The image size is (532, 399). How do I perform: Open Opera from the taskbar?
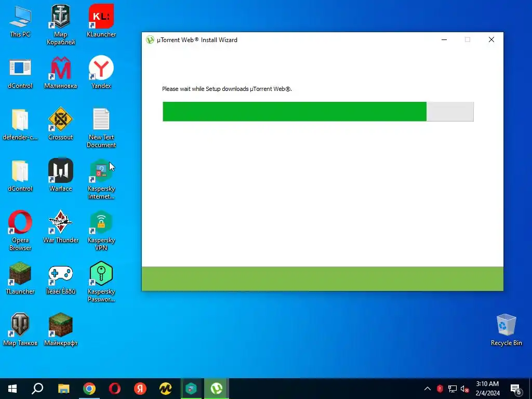tap(115, 389)
